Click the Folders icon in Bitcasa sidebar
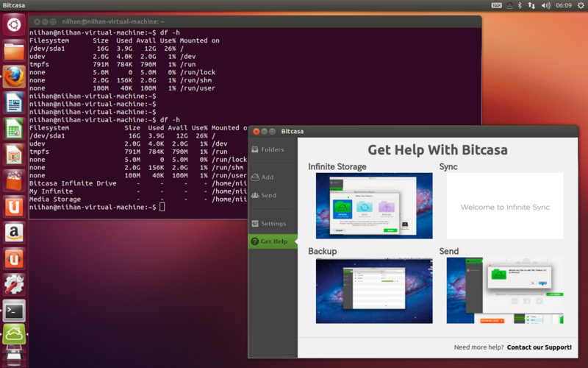Screen dimensions: 588x368 click(255, 149)
